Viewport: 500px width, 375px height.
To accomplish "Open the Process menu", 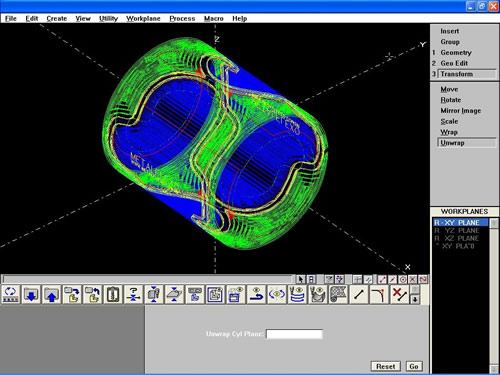I will tap(182, 19).
